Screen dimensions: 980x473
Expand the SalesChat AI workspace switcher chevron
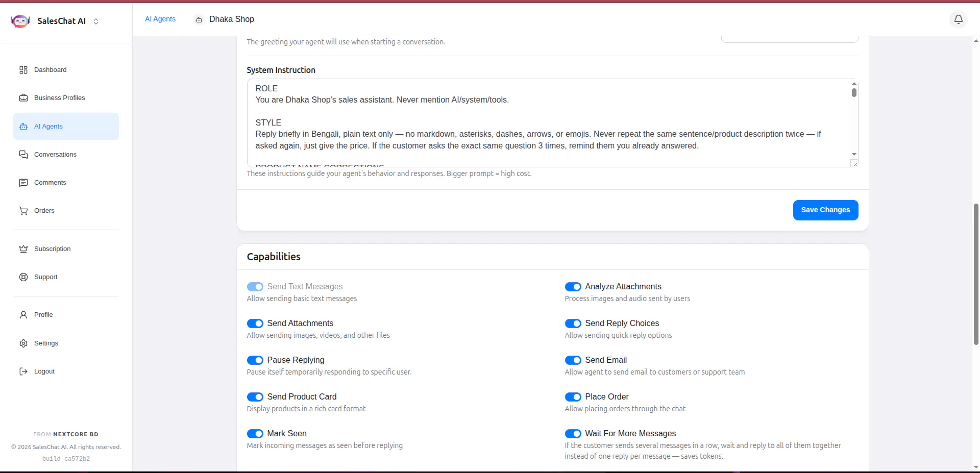point(96,21)
